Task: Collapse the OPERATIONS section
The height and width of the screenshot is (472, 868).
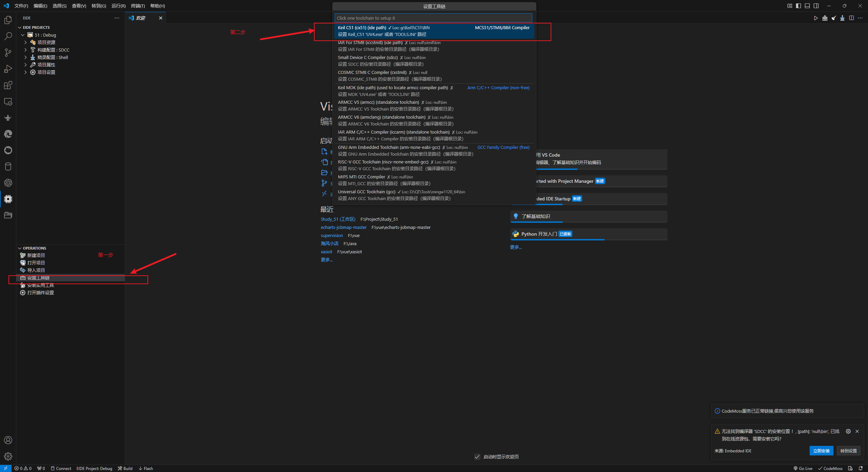Action: [20, 248]
